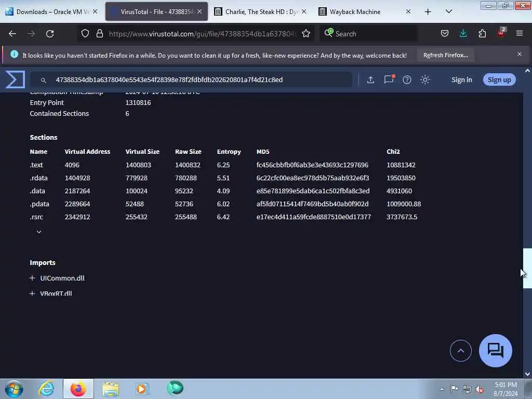The image size is (532, 399).
Task: Toggle the light/dark theme sun icon
Action: [425, 79]
